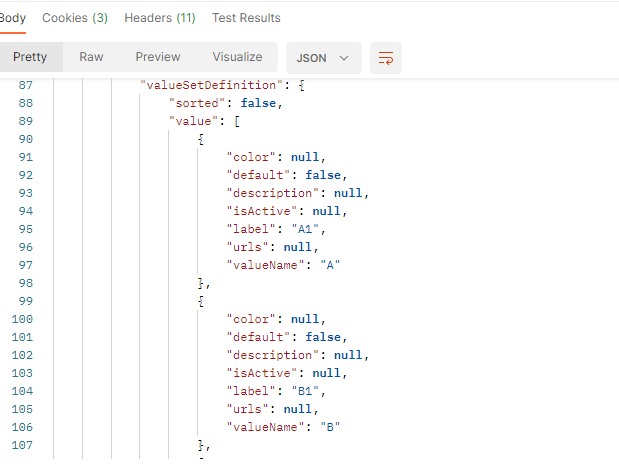619x464 pixels.
Task: Click line number 107 in gutter
Action: click(22, 445)
